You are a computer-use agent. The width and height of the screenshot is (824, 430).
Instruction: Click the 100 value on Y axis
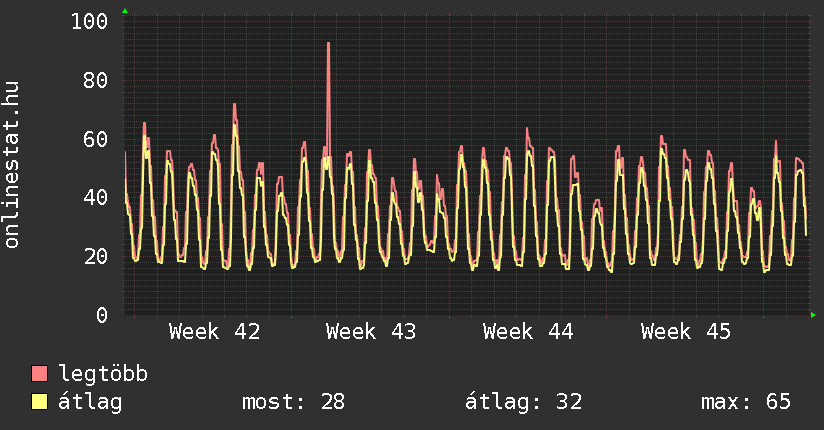(90, 21)
